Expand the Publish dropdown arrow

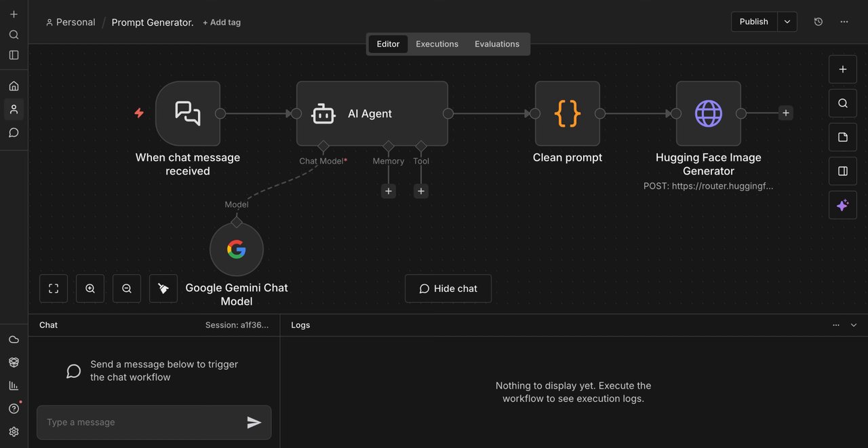tap(787, 22)
